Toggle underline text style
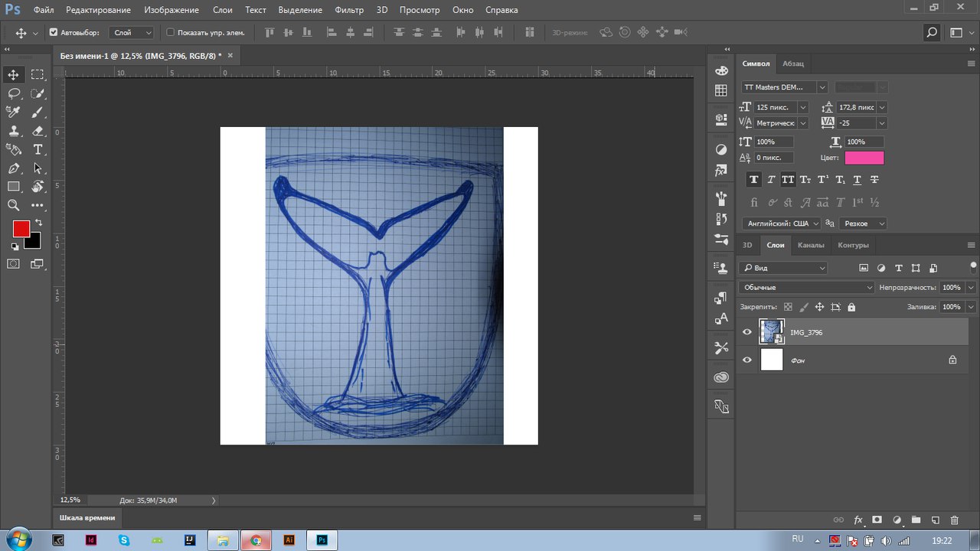 click(857, 180)
